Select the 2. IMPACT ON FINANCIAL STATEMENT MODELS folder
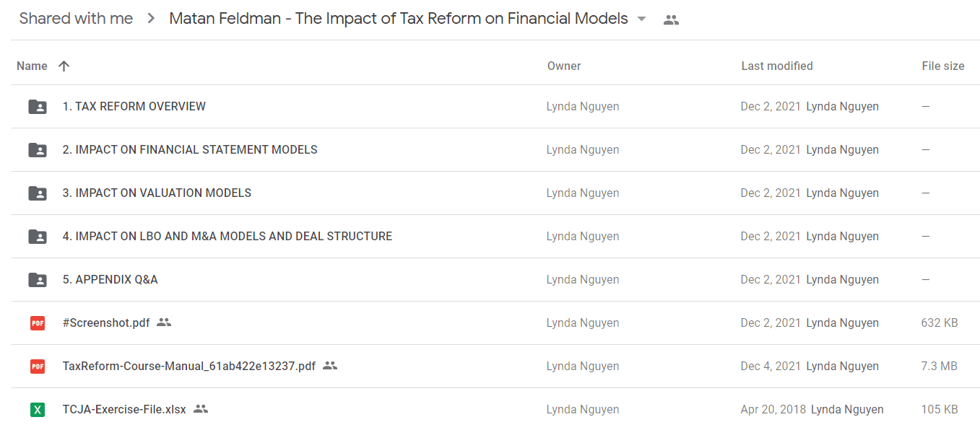This screenshot has width=980, height=430. tap(495, 150)
